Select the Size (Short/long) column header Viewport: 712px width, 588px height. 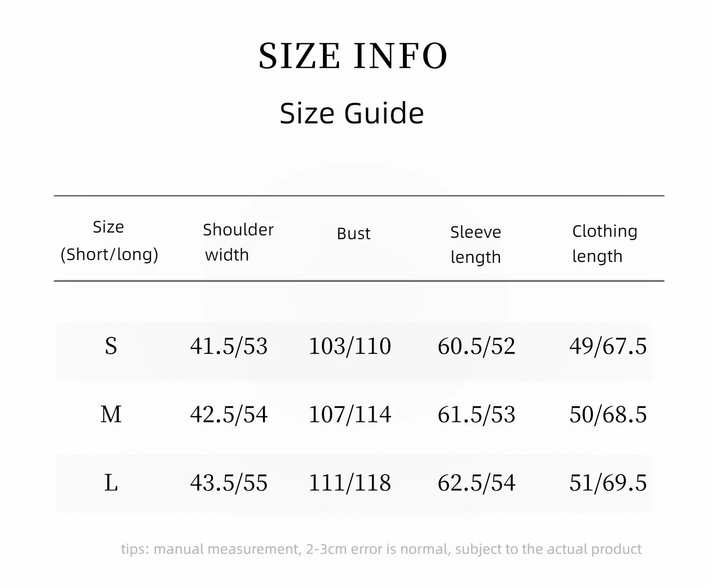click(x=109, y=241)
